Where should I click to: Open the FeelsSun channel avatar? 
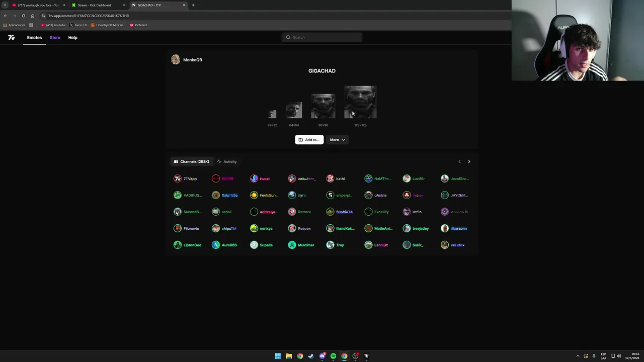point(254,195)
